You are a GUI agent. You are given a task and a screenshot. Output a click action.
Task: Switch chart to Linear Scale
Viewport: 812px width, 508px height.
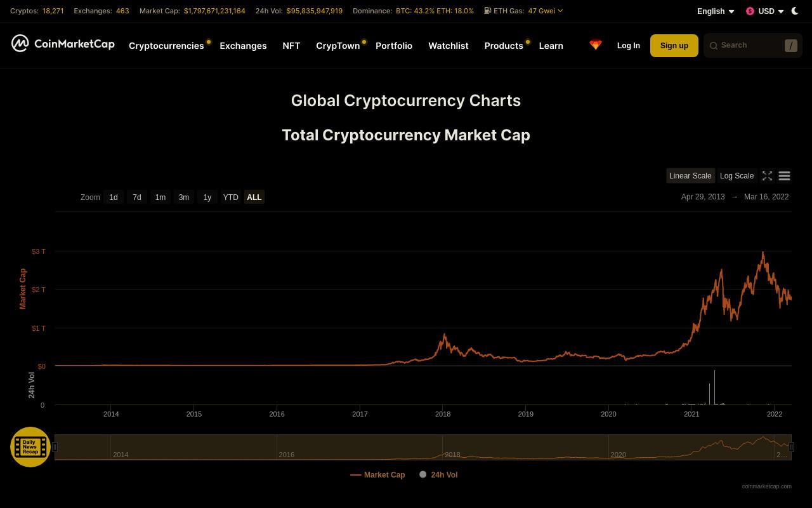(x=690, y=176)
